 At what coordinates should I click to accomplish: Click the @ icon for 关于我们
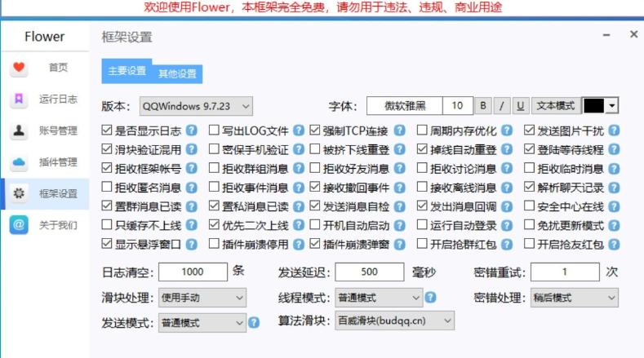tap(19, 225)
